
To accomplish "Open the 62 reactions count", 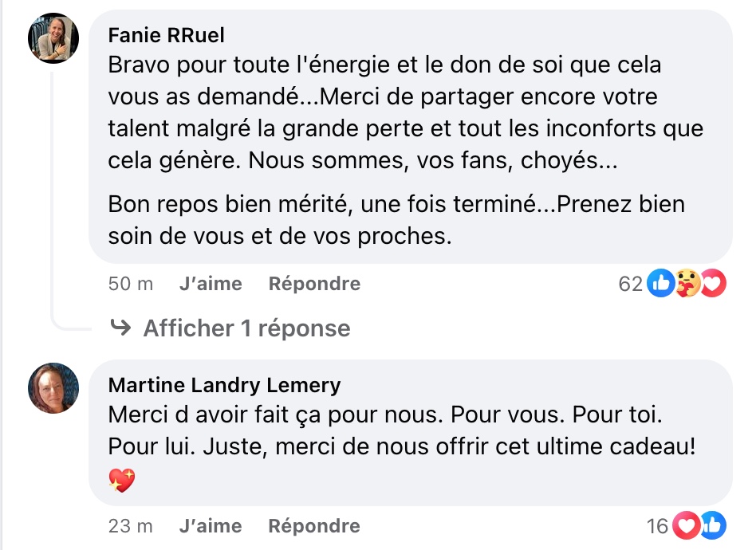I will (631, 284).
